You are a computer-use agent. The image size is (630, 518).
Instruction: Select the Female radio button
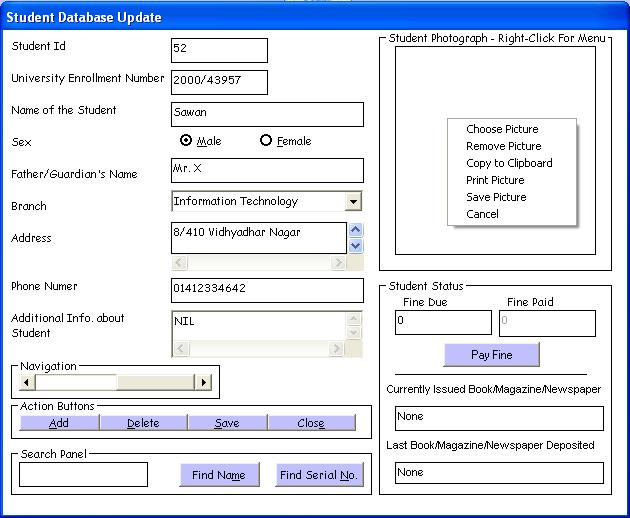(x=266, y=141)
